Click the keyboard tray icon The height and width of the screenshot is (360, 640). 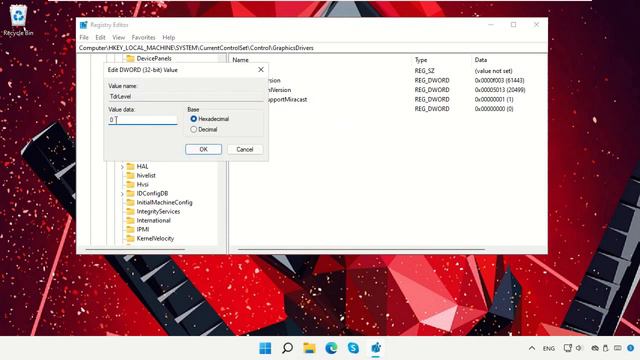click(618, 348)
